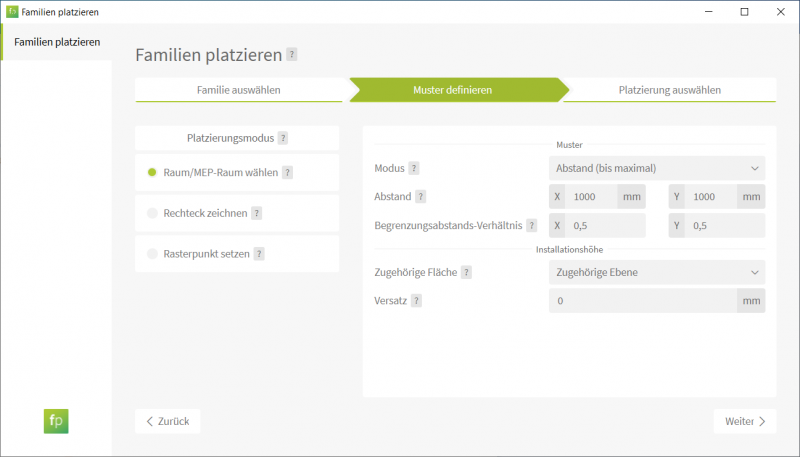The height and width of the screenshot is (457, 800).
Task: Go to Familie auswählen step tab
Action: click(238, 90)
